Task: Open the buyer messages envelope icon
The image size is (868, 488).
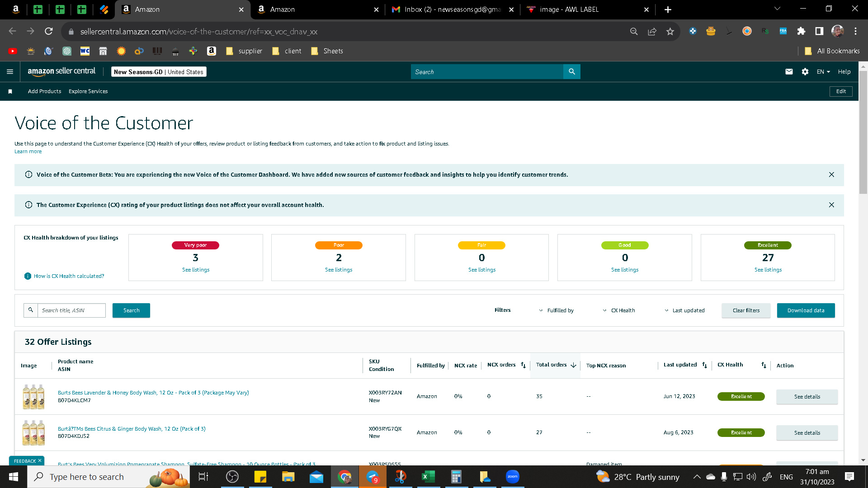Action: click(x=789, y=72)
